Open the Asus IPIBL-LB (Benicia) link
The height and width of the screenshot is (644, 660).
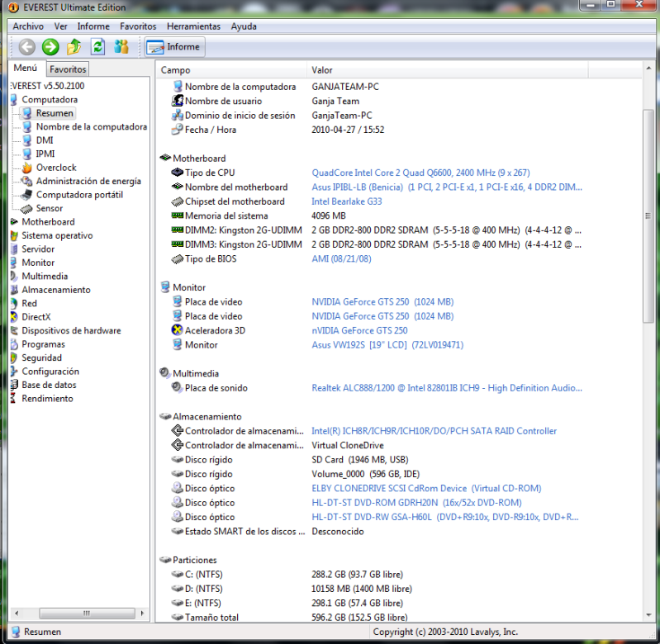pyautogui.click(x=447, y=187)
